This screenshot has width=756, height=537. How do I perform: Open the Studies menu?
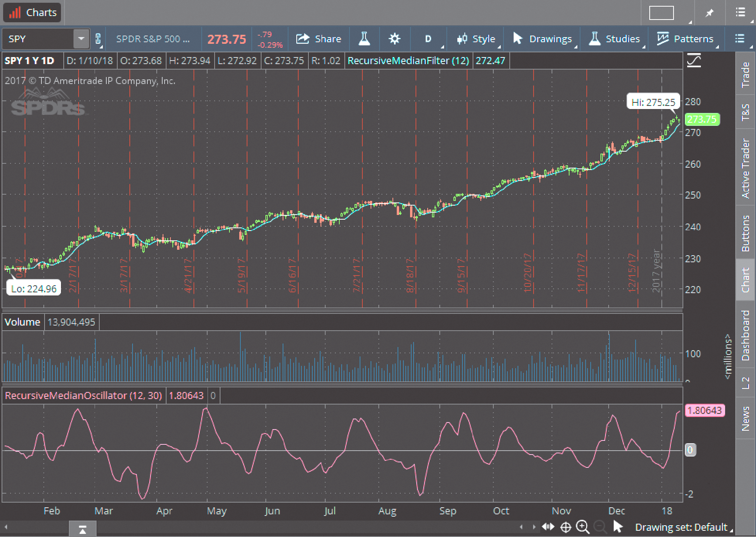614,39
